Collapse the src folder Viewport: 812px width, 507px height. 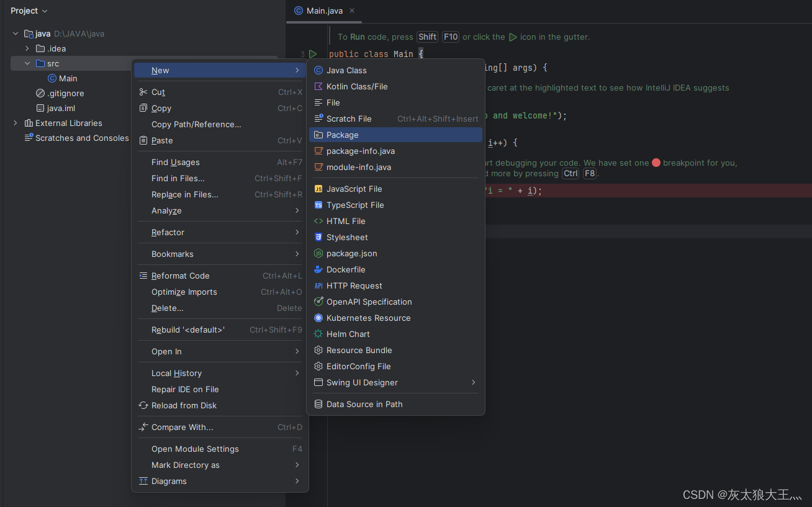[x=27, y=63]
